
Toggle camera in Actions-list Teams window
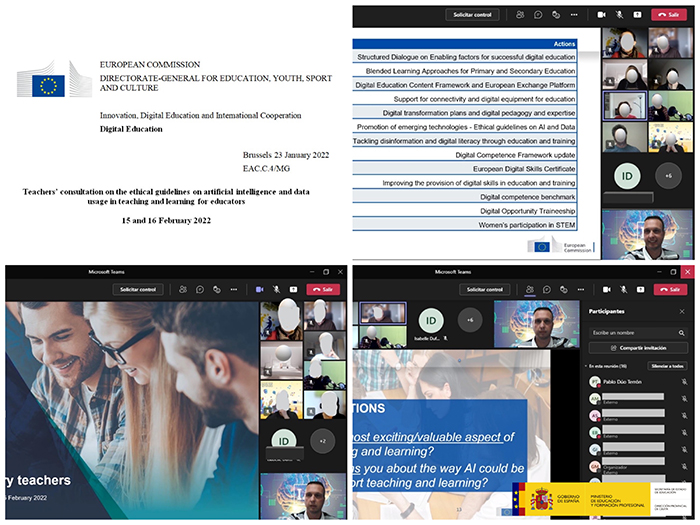(601, 15)
